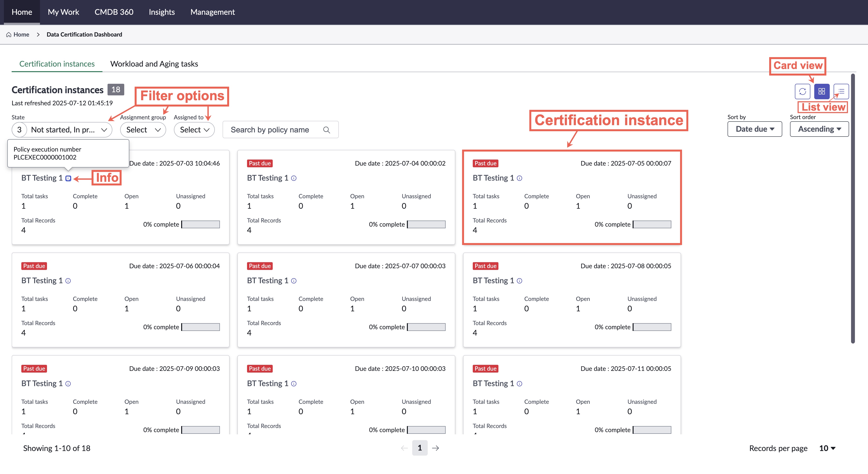Screen dimensions: 868x474
Task: Select Certification instances tab
Action: coord(57,64)
